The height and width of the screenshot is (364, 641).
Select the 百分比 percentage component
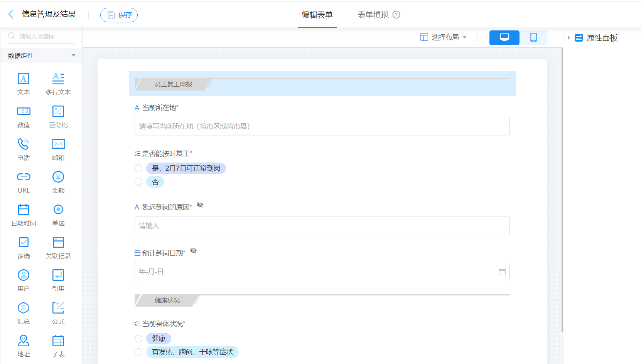[x=58, y=116]
